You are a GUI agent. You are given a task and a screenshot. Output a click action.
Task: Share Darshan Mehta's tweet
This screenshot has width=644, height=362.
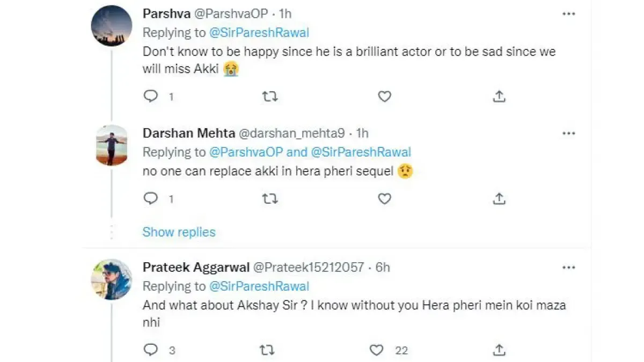tap(499, 199)
